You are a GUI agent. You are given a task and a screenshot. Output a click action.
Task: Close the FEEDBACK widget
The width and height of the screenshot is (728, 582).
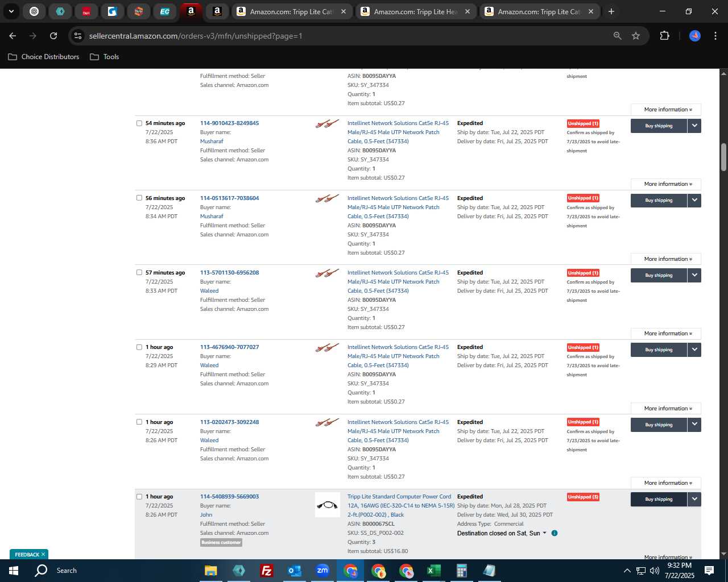pos(43,555)
